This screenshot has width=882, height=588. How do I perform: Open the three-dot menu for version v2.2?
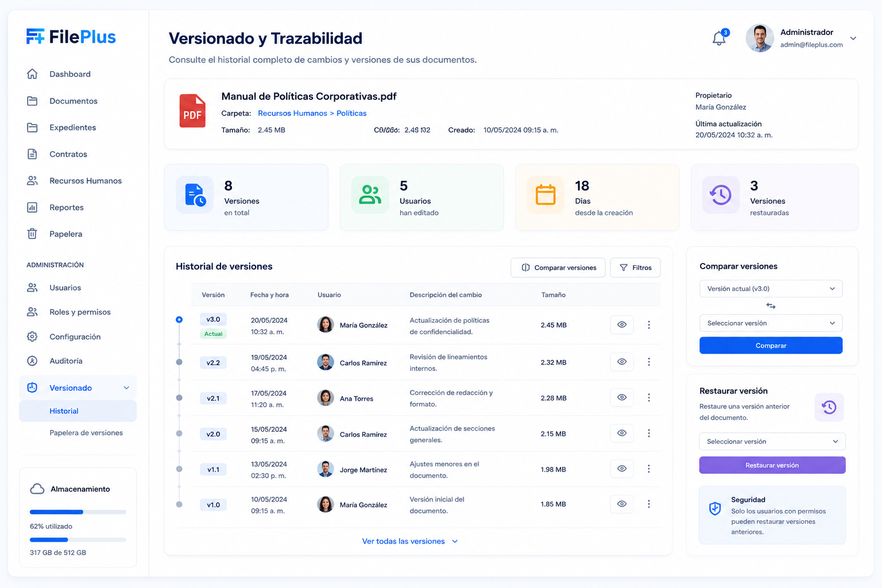649,362
